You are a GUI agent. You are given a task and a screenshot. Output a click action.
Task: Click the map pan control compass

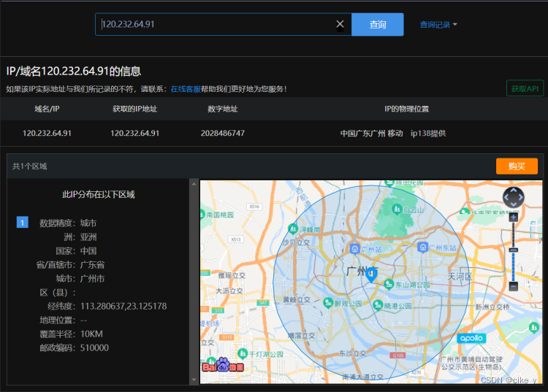(x=513, y=197)
